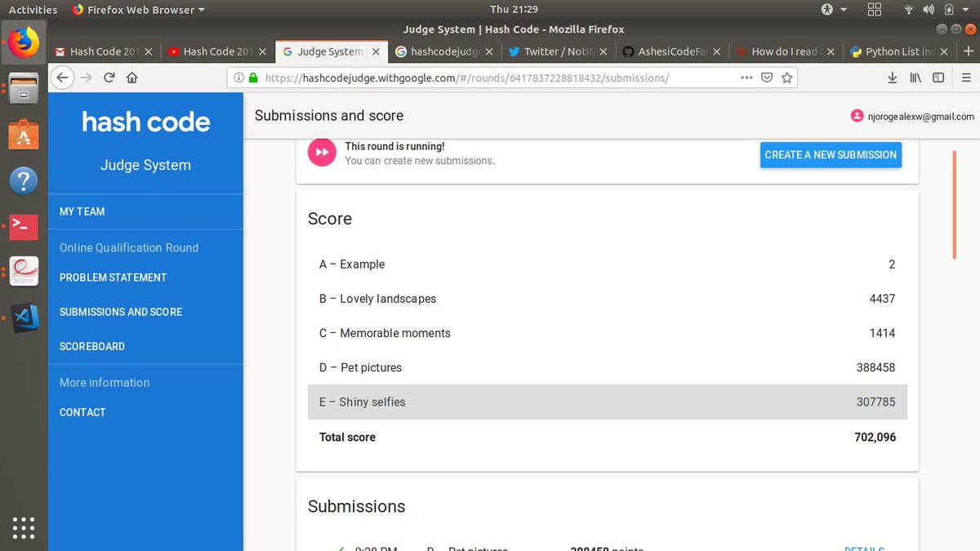980x551 pixels.
Task: Show applications grid in the dock
Action: (24, 527)
